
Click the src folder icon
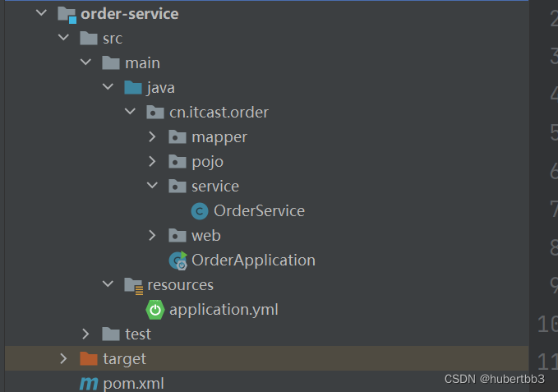(89, 38)
